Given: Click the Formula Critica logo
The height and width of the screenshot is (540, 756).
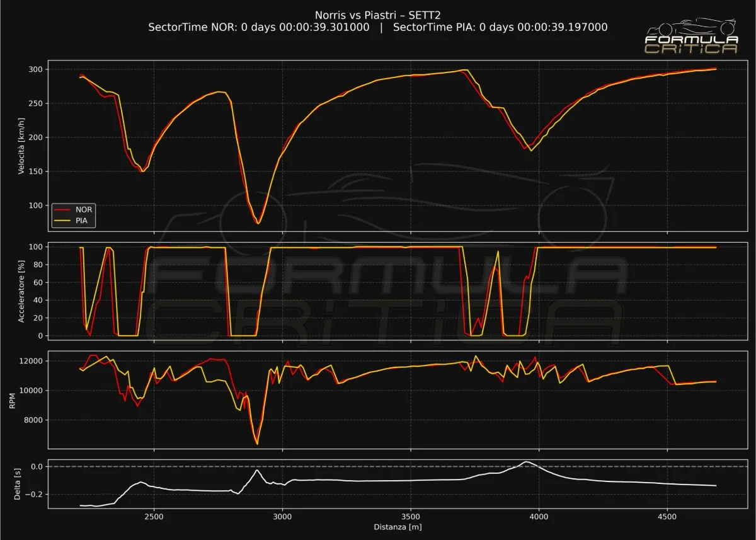Looking at the screenshot, I should coord(691,44).
